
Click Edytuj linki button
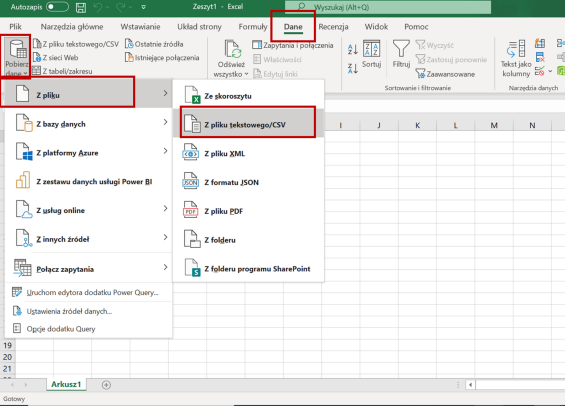coord(276,74)
